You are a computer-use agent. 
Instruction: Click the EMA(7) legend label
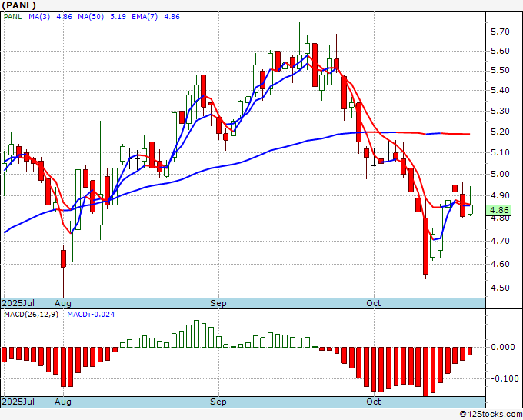pyautogui.click(x=145, y=16)
